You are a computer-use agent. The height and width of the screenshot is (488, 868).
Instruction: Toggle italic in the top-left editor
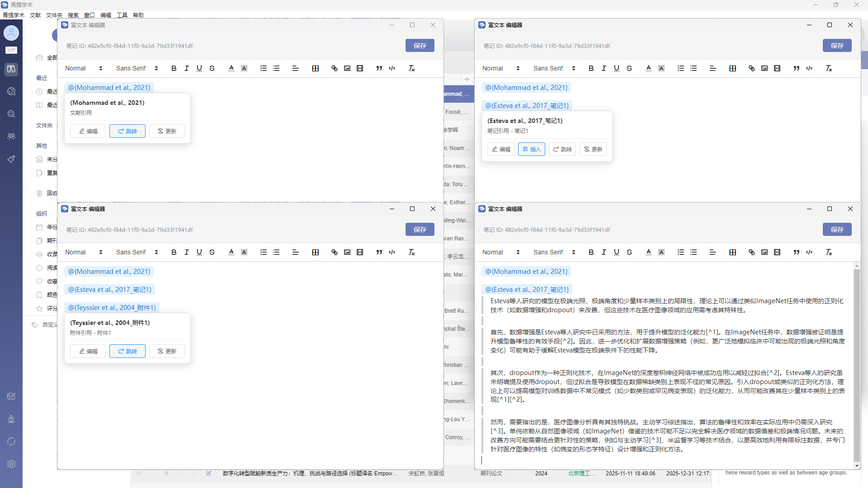pos(186,68)
